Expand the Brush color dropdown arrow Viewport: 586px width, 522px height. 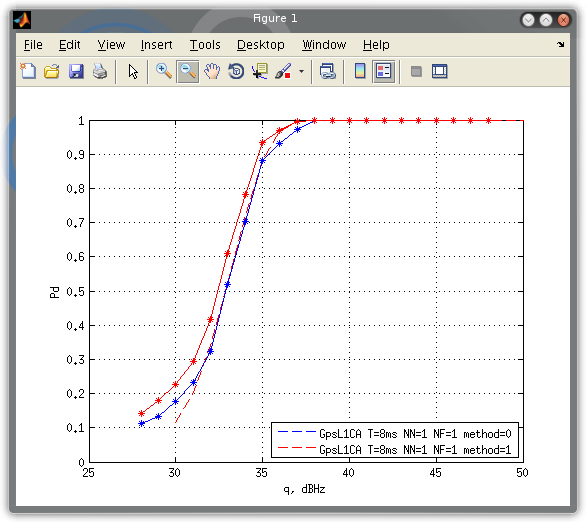pyautogui.click(x=301, y=71)
